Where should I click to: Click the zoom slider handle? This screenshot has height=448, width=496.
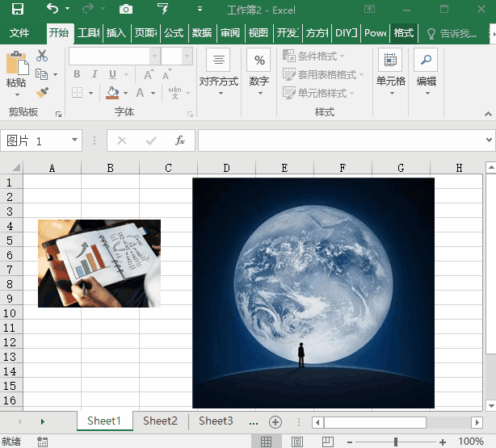click(395, 442)
